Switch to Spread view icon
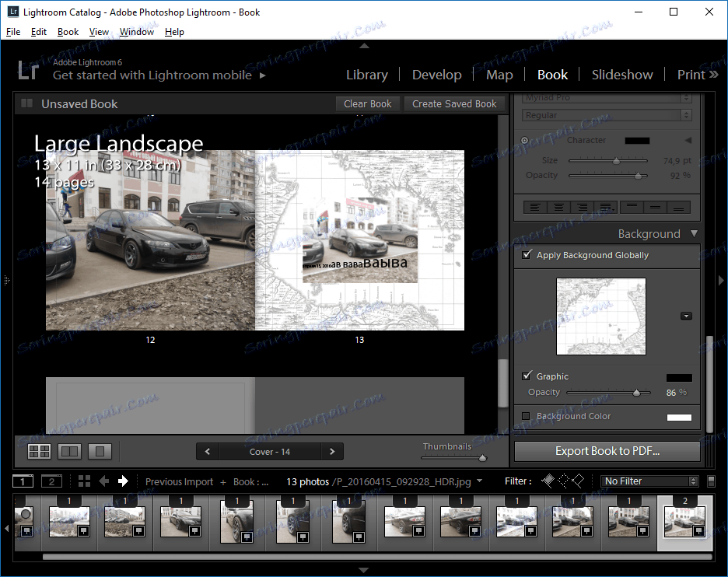The width and height of the screenshot is (728, 577). coord(70,451)
